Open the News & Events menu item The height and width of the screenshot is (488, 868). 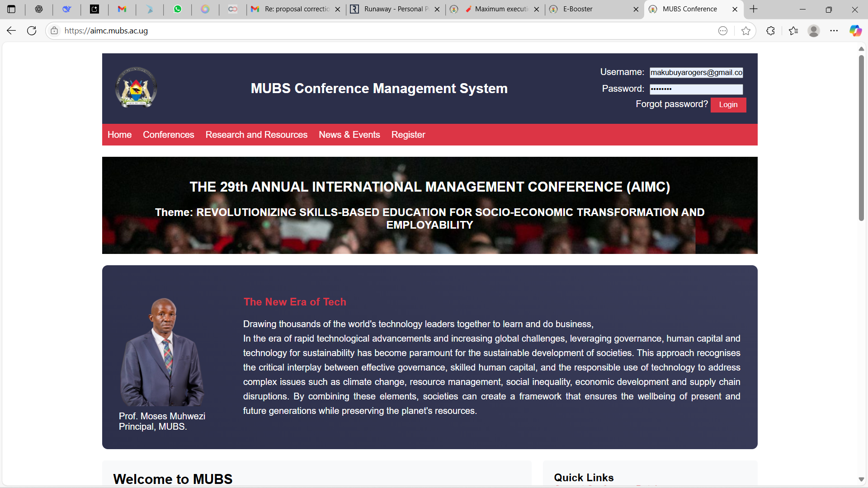tap(349, 135)
